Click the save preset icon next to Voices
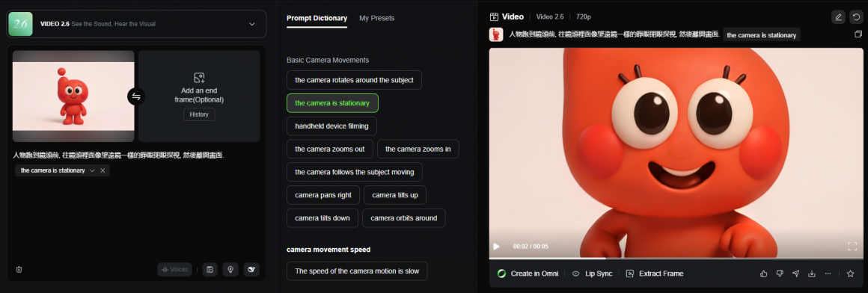The height and width of the screenshot is (293, 868). tap(210, 269)
